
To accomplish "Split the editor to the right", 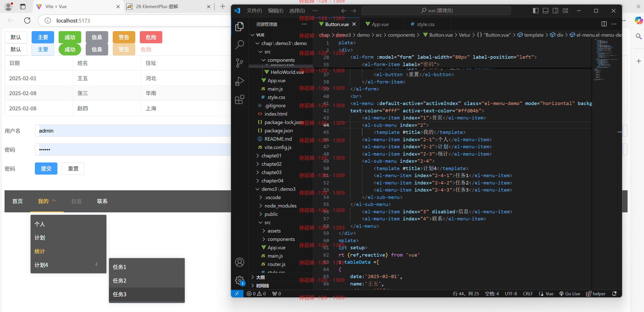I will 604,24.
